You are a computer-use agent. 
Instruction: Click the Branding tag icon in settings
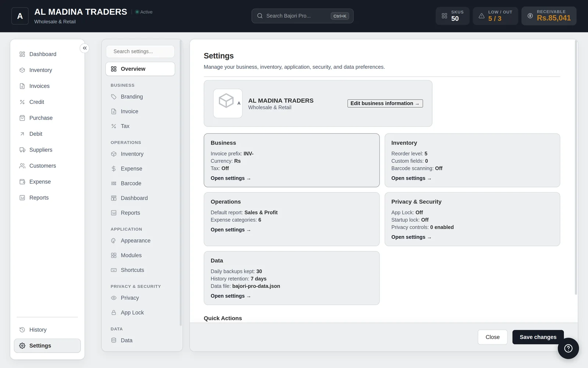[114, 97]
